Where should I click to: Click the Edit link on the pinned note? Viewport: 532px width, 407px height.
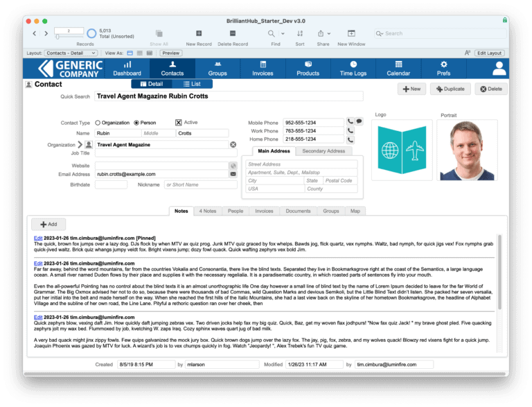click(x=38, y=238)
